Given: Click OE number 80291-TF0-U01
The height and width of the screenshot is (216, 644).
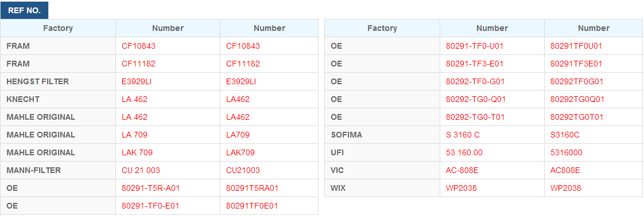Looking at the screenshot, I should (x=475, y=46).
